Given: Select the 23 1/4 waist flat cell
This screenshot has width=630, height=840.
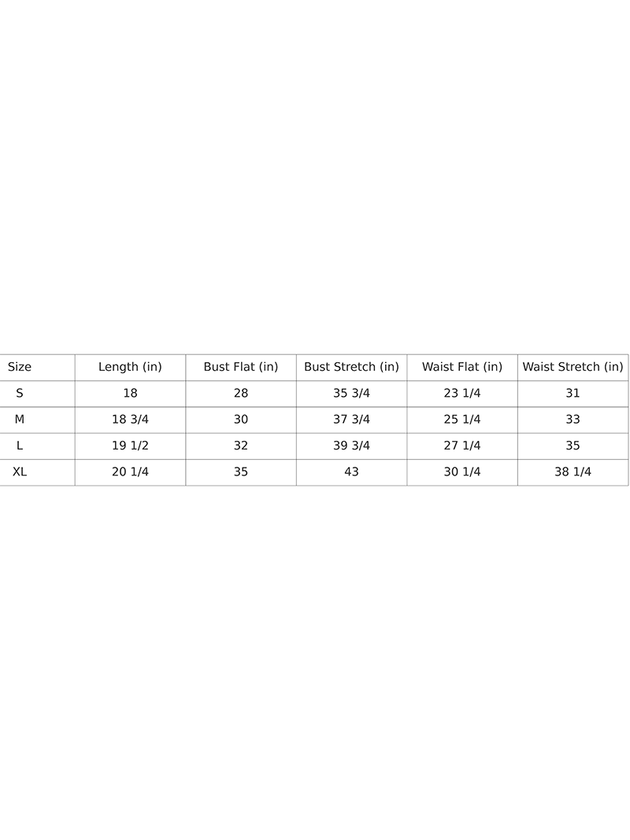Looking at the screenshot, I should (x=462, y=393).
